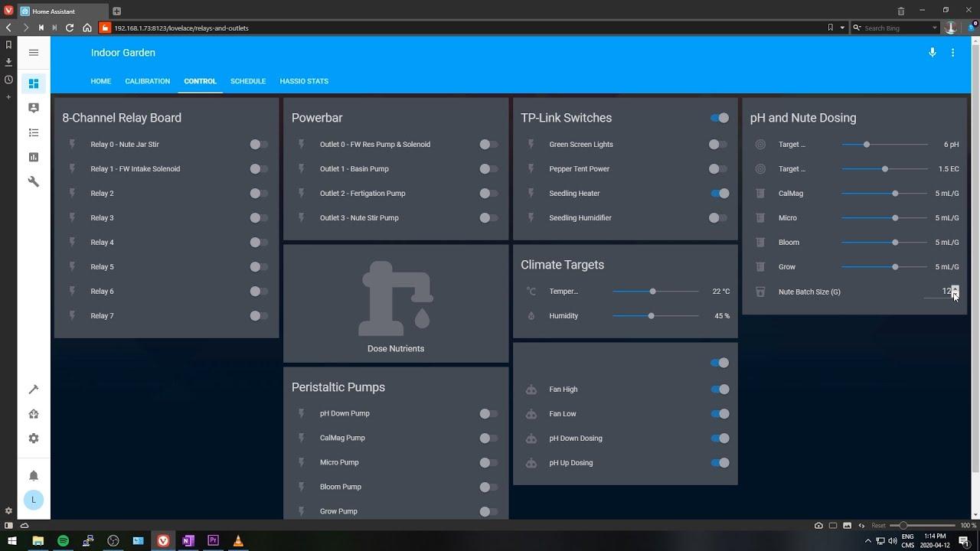Click the Nute Batch Size cup icon
980x551 pixels.
(760, 292)
